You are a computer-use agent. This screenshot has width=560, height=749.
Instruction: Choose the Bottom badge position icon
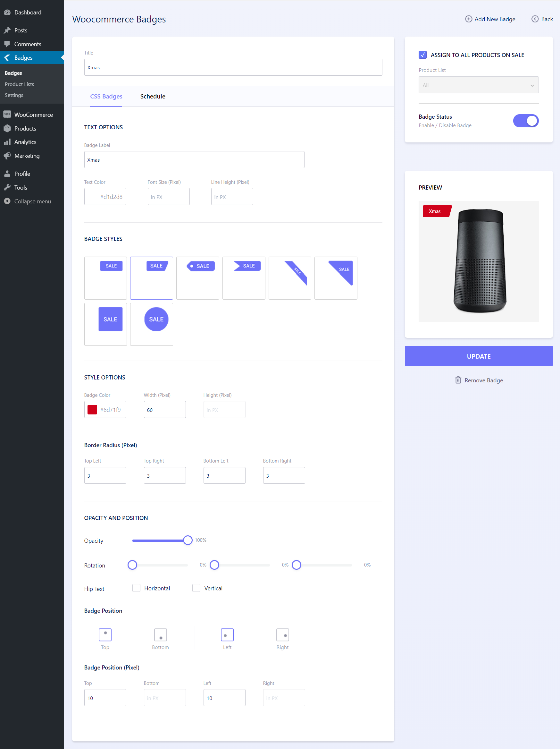coord(161,635)
